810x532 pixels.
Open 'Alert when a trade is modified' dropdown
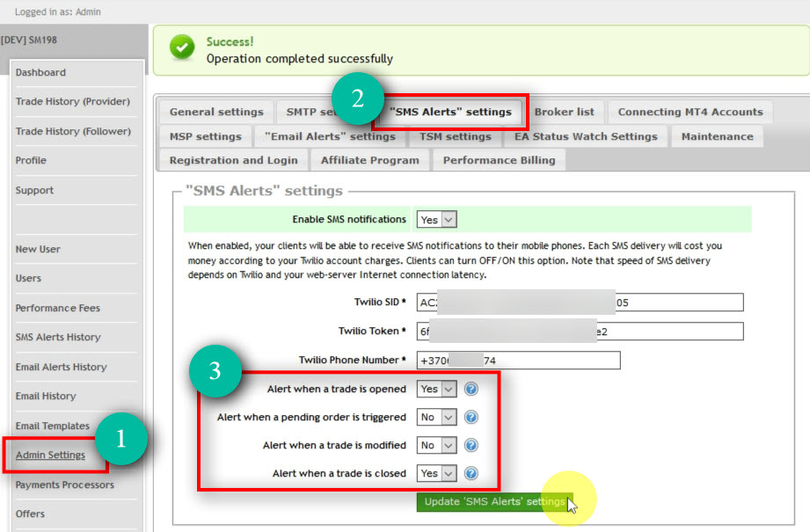coord(437,445)
